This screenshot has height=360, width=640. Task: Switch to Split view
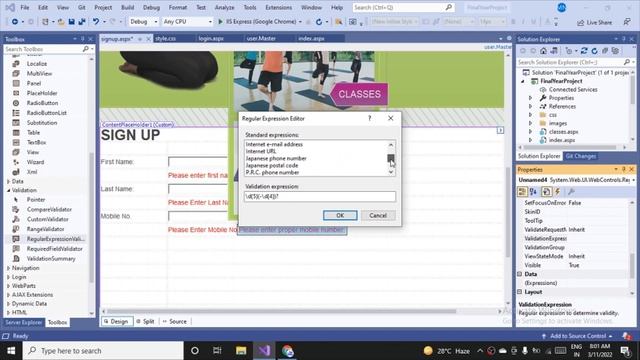coord(145,322)
